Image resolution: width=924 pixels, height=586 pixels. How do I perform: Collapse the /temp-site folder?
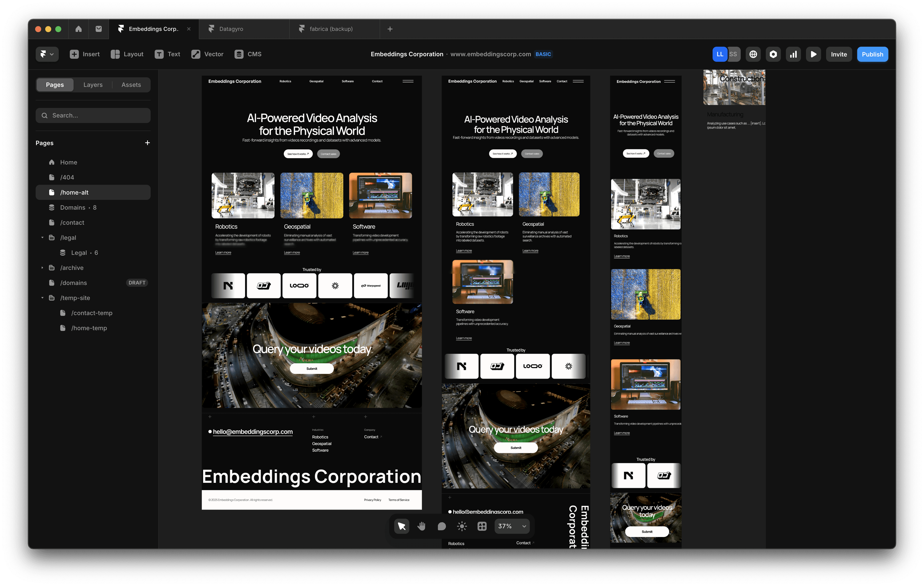(42, 298)
